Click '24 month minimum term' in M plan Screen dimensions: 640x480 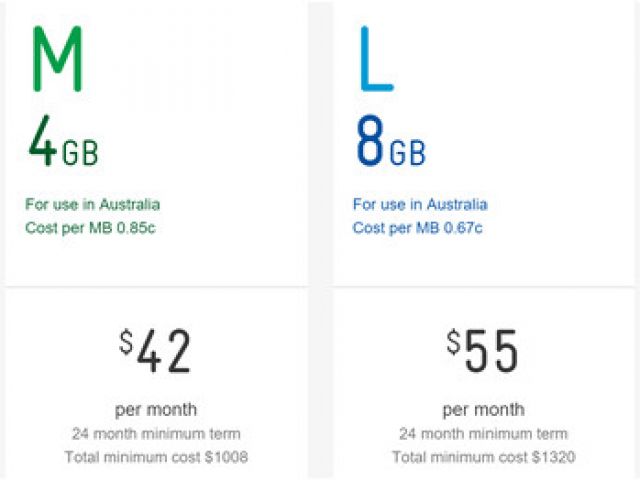156,433
